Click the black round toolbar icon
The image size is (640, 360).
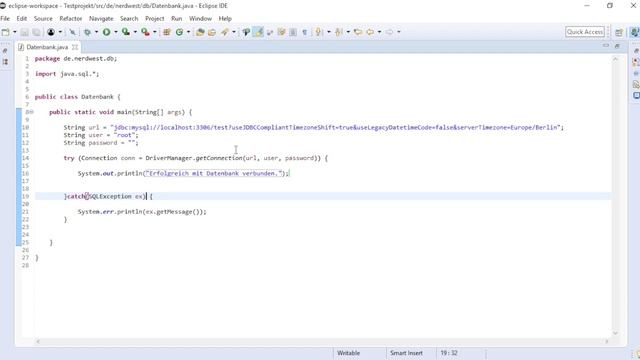tap(51, 32)
